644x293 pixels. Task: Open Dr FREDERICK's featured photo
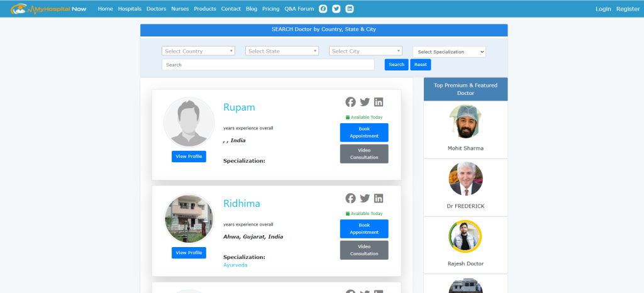pos(465,179)
